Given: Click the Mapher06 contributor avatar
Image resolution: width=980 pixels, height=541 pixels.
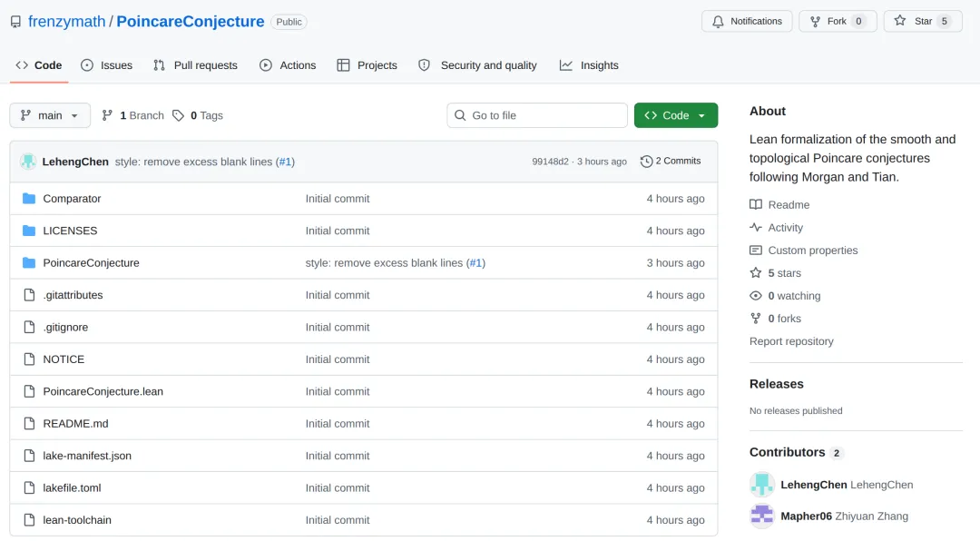Looking at the screenshot, I should [x=762, y=516].
